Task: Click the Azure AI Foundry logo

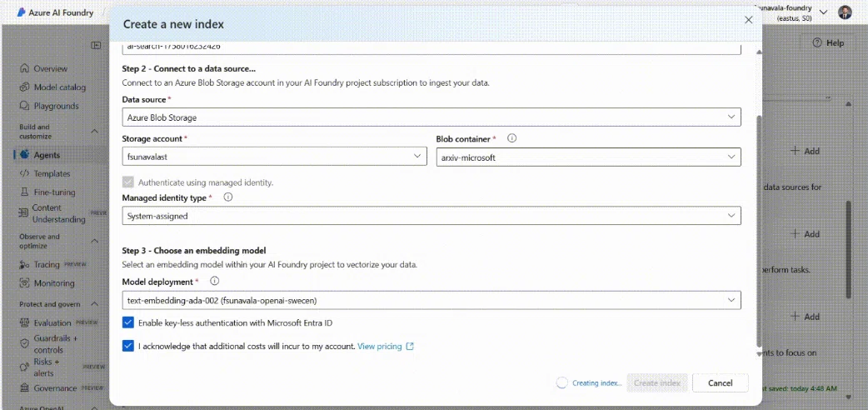Action: (22, 12)
